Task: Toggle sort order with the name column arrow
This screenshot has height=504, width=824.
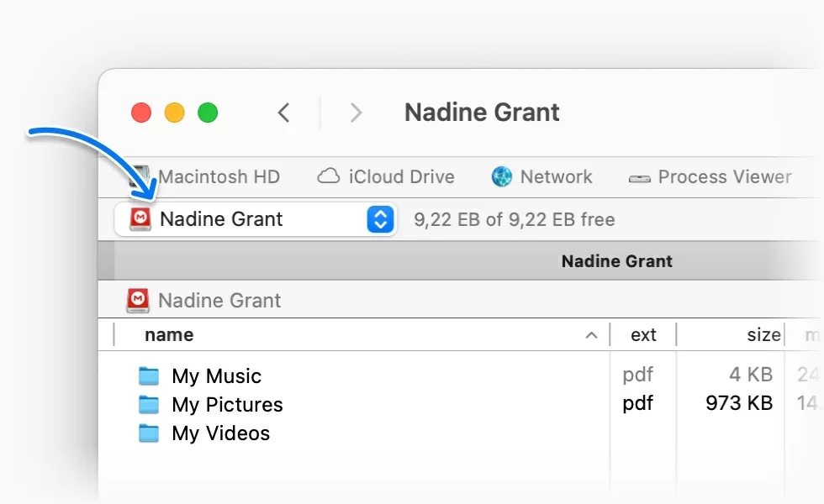Action: tap(591, 335)
